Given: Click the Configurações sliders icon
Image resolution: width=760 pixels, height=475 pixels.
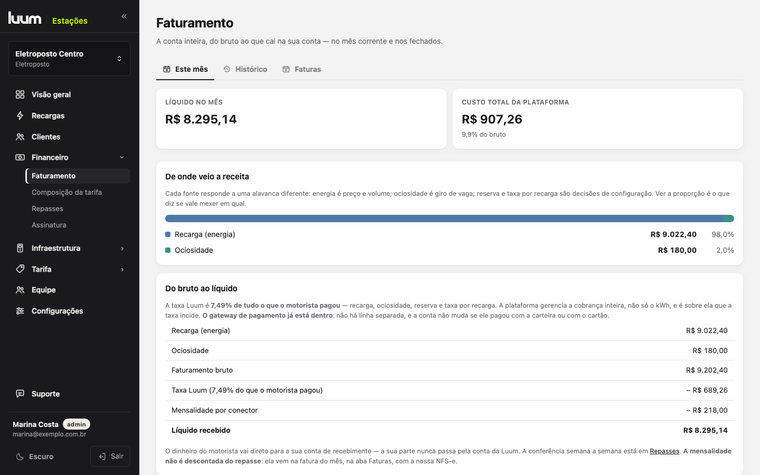Looking at the screenshot, I should [x=20, y=311].
